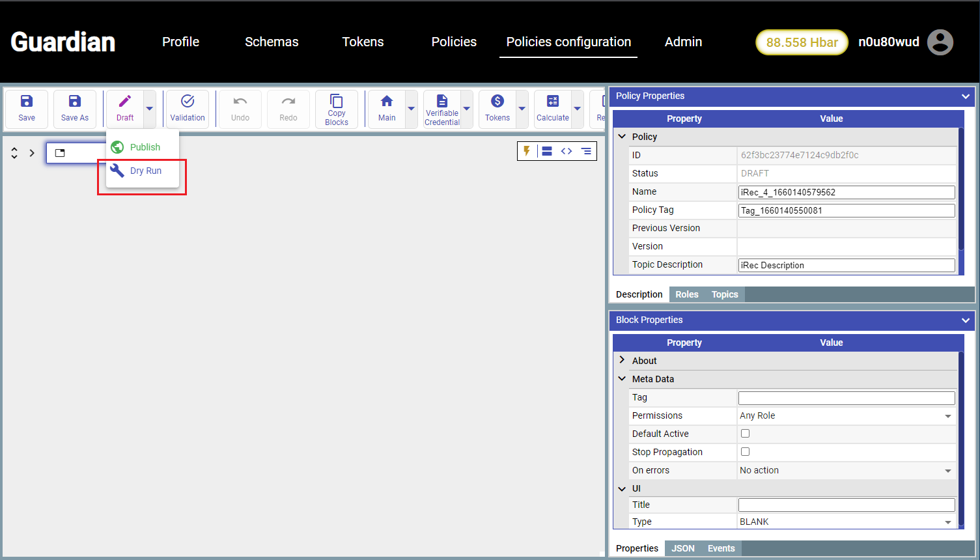Open the Main blocks dropdown arrow
Screen dimensions: 980x560
click(x=412, y=109)
